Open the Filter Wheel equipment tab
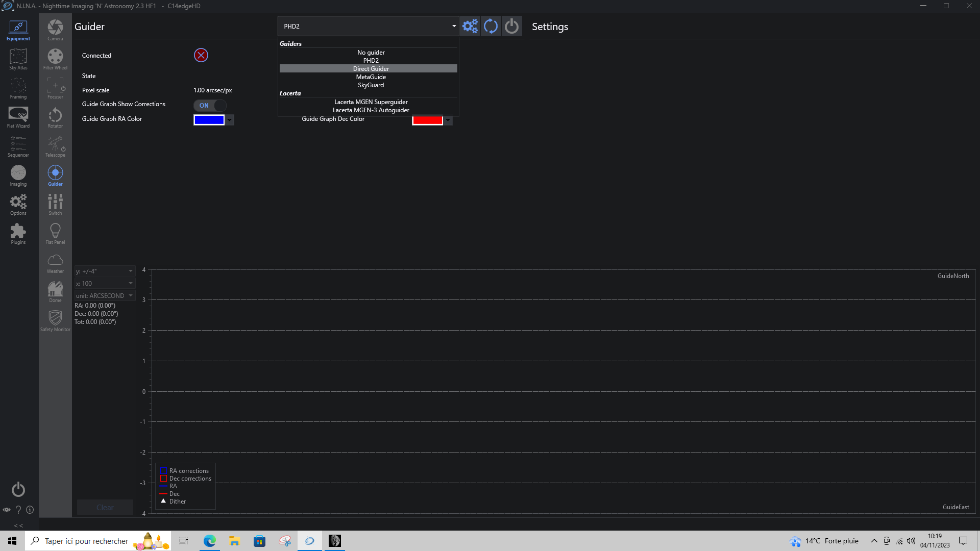980x551 pixels. 55,59
